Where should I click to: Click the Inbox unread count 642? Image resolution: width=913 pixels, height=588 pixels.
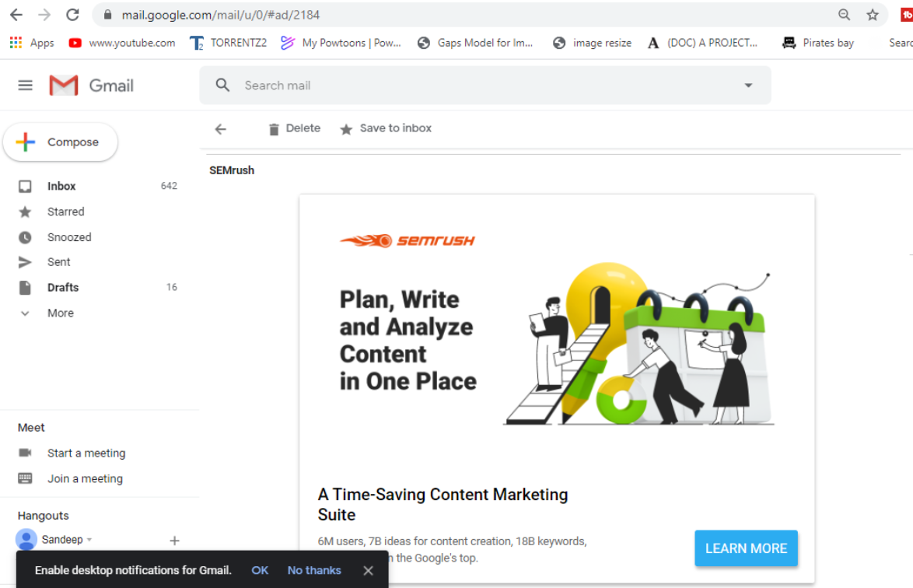pyautogui.click(x=169, y=186)
